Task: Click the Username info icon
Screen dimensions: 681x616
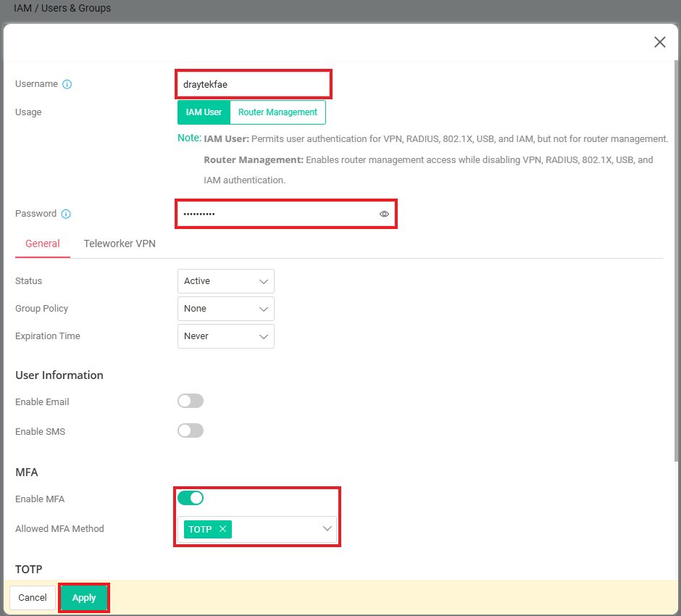Action: (67, 84)
